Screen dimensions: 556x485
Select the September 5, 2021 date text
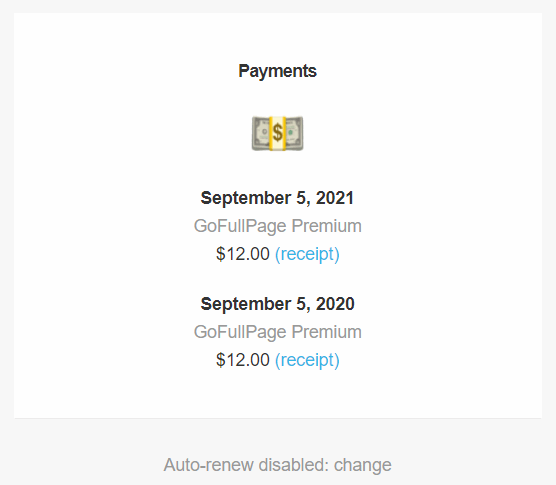[277, 198]
